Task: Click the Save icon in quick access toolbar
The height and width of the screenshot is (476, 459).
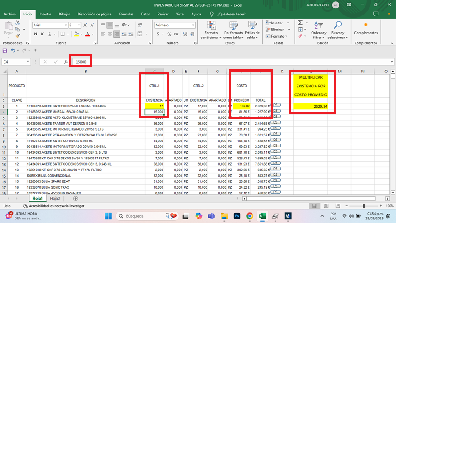Action: click(x=5, y=51)
